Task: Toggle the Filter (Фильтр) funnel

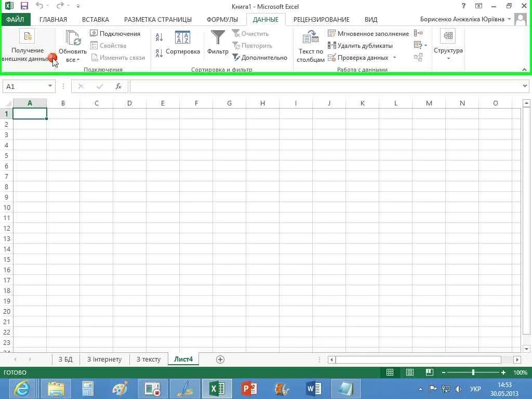Action: tap(218, 43)
